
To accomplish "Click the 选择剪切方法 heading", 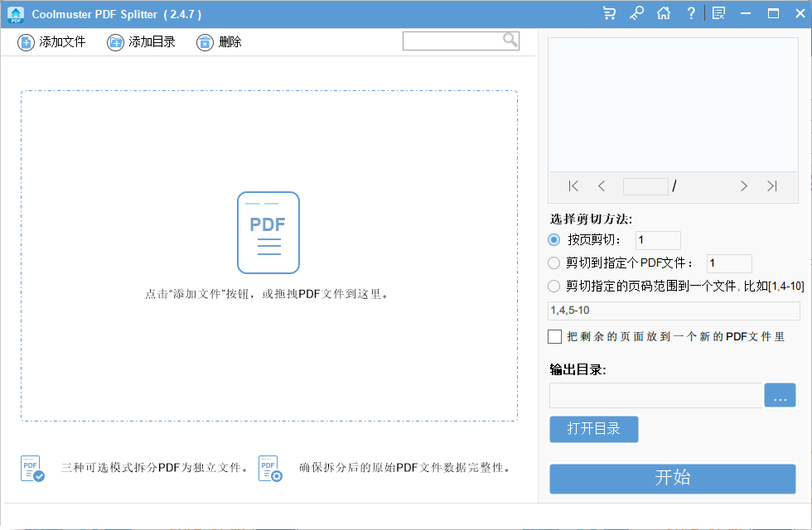I will [x=591, y=219].
